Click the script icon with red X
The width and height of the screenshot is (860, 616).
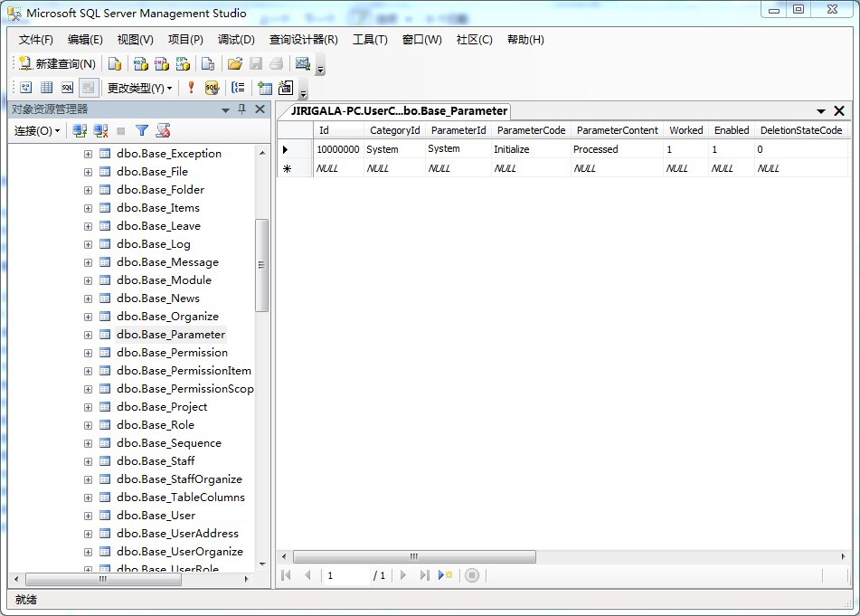point(163,130)
